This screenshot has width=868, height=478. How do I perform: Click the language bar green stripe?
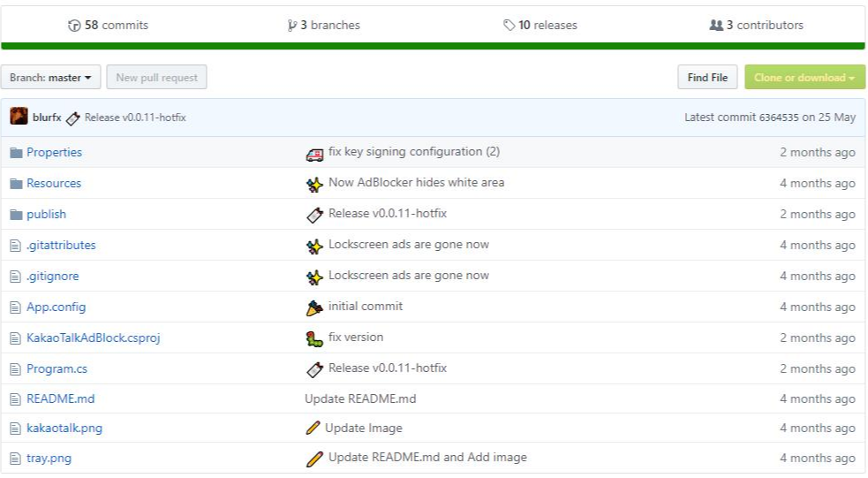coord(433,46)
